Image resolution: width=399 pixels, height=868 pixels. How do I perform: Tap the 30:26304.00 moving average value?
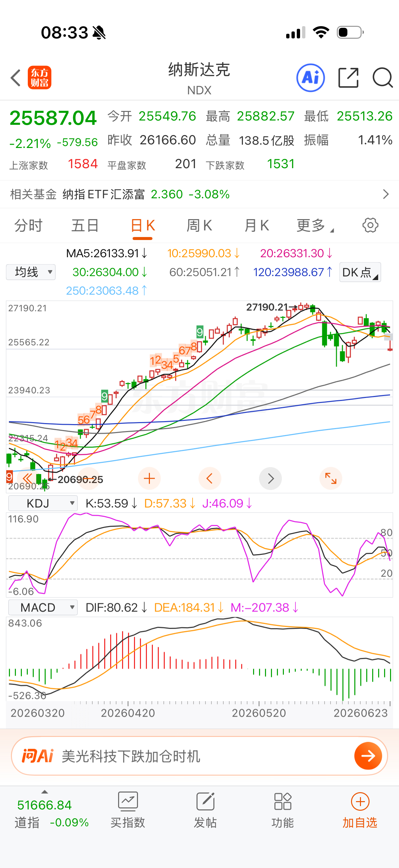click(x=110, y=272)
